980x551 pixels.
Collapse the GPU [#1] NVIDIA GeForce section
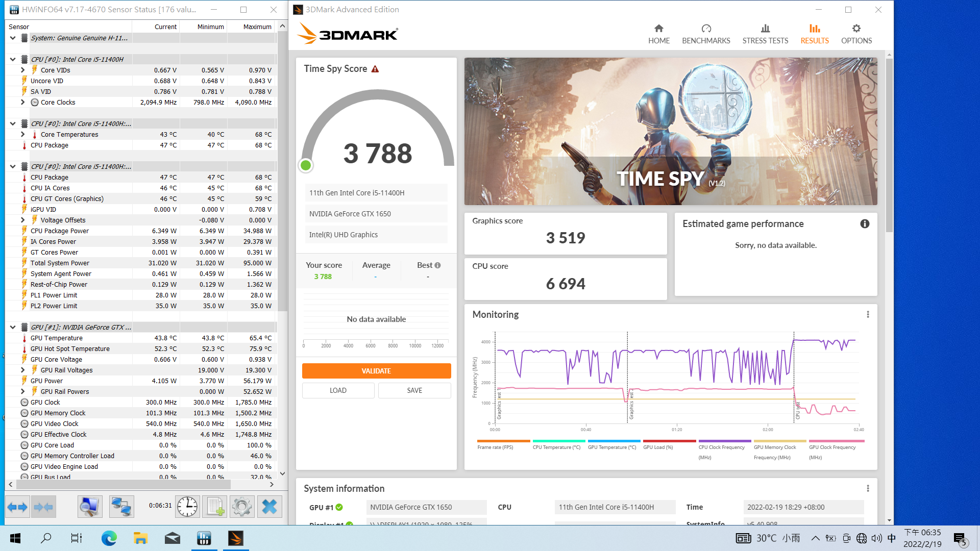(x=13, y=327)
